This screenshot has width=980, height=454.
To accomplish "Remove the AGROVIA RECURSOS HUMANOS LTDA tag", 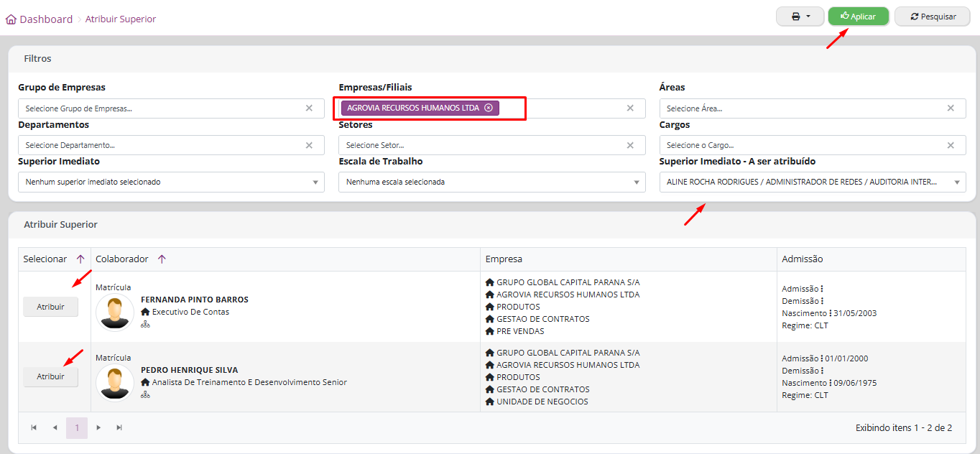I will pyautogui.click(x=489, y=108).
